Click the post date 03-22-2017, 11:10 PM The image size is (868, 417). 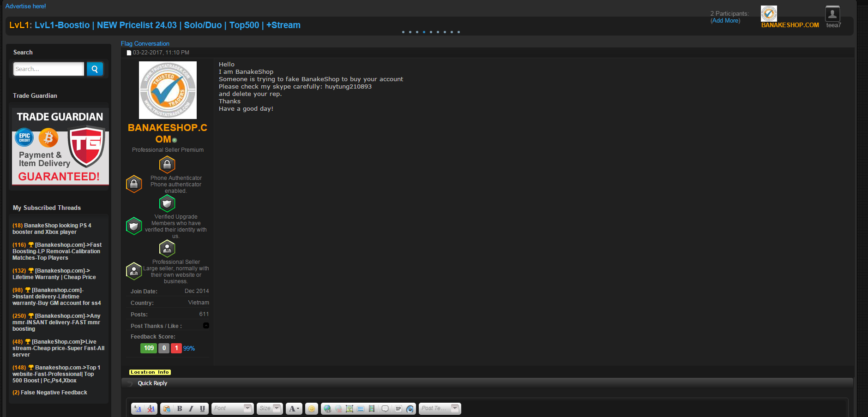pyautogui.click(x=161, y=53)
